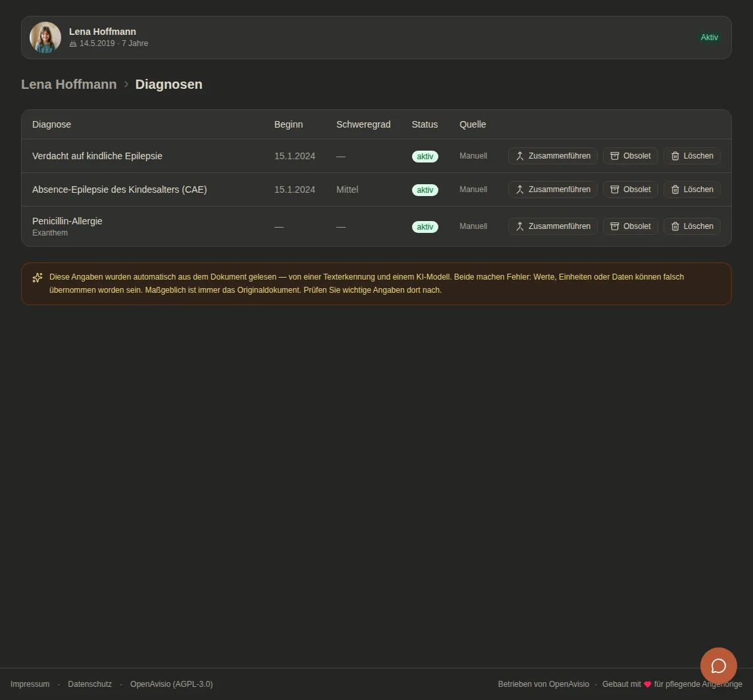Click the merge icon in the Absence-Epilepsie row
The image size is (753, 700).
point(519,189)
